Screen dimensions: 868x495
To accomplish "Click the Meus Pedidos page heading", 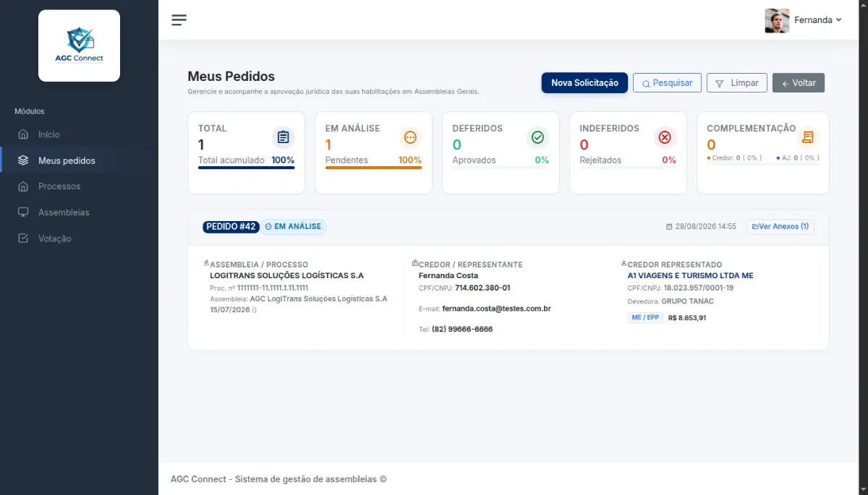I will pyautogui.click(x=231, y=76).
